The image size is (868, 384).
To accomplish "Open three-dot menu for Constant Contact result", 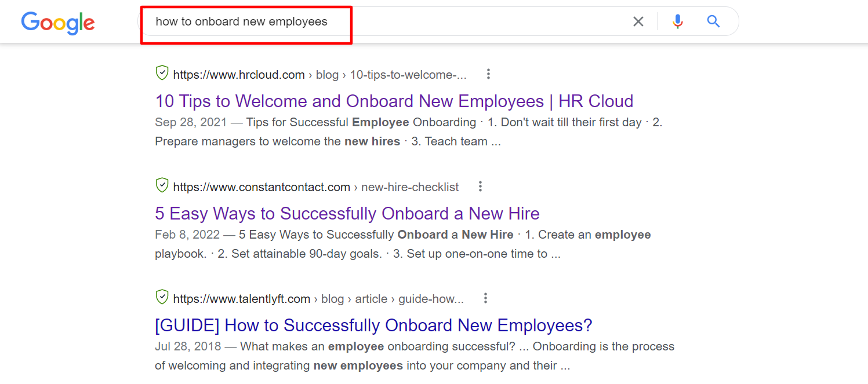I will click(480, 186).
